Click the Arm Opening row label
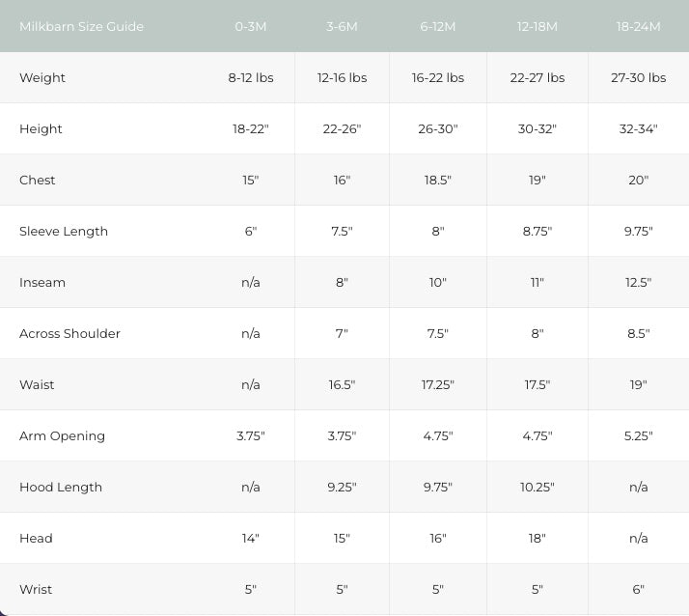The width and height of the screenshot is (689, 616). coord(62,435)
